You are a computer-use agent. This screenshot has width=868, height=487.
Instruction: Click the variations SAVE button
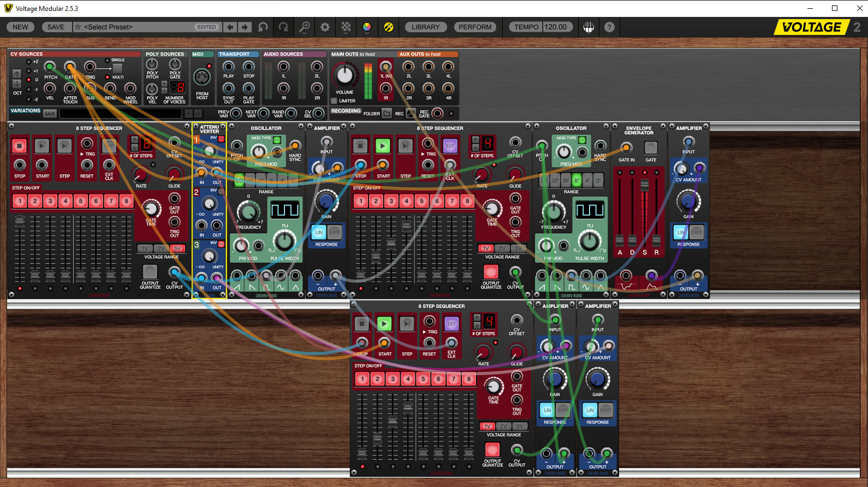click(50, 114)
